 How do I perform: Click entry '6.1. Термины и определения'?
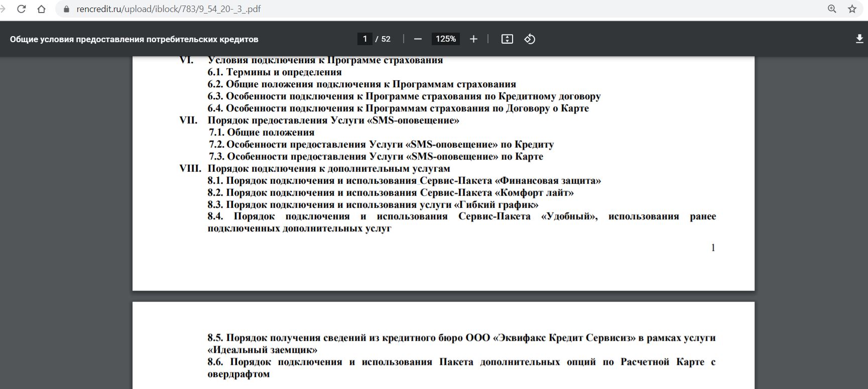[x=275, y=72]
